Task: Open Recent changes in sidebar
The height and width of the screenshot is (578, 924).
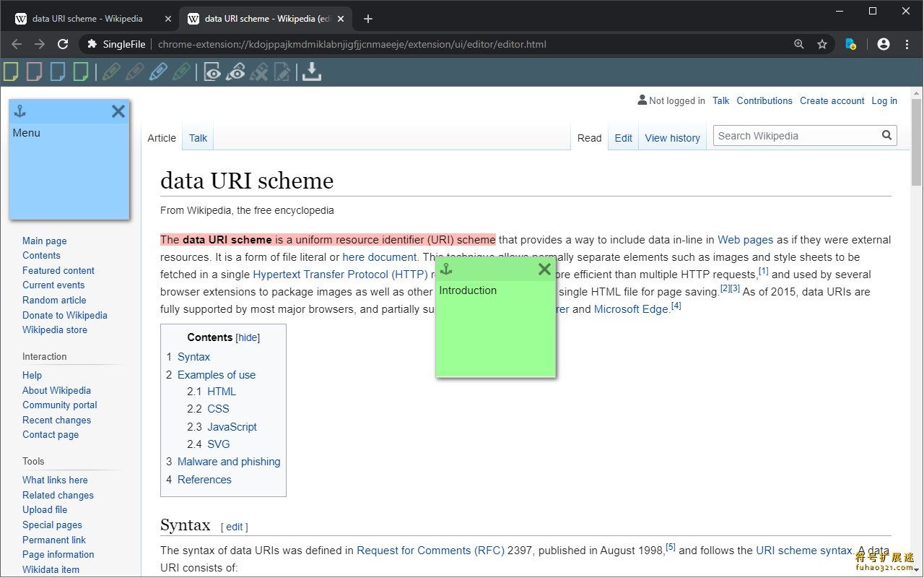Action: pyautogui.click(x=56, y=420)
